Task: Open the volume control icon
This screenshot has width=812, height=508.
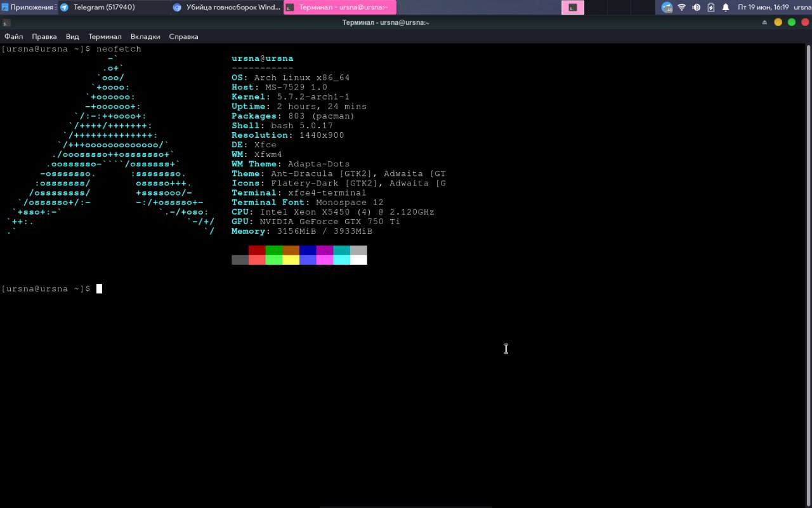Action: pyautogui.click(x=696, y=8)
